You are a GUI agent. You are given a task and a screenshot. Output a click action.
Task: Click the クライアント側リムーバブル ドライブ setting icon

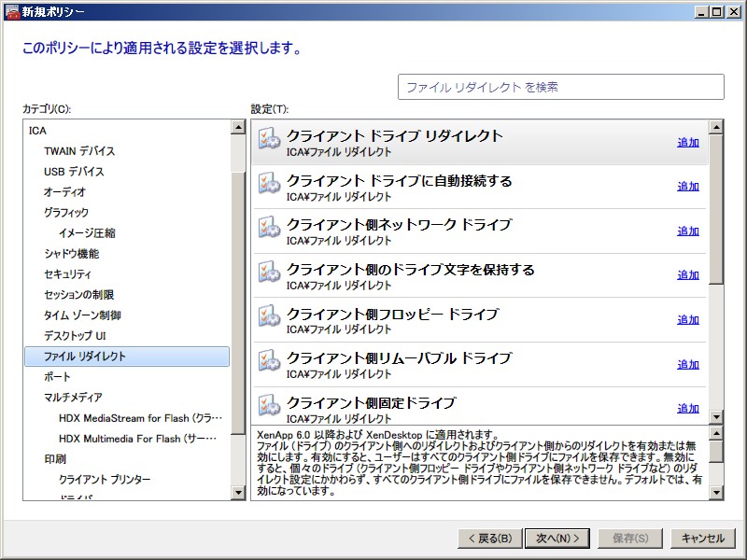tap(269, 361)
